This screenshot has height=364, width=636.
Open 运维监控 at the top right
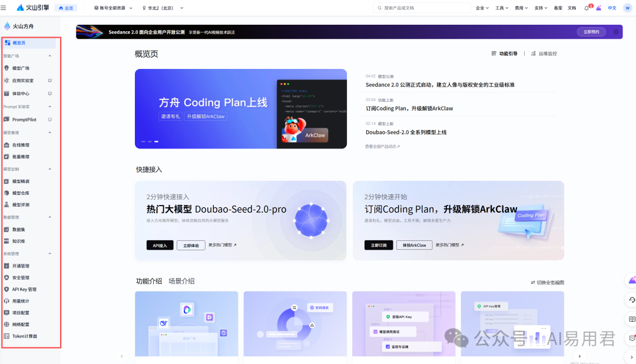[547, 53]
